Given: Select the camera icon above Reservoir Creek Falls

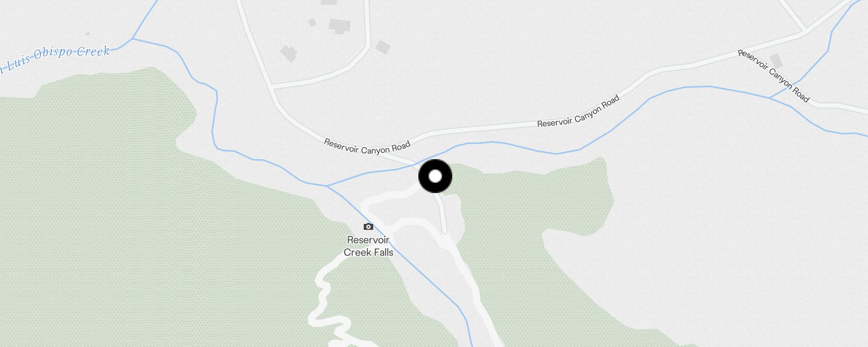Looking at the screenshot, I should point(368,226).
